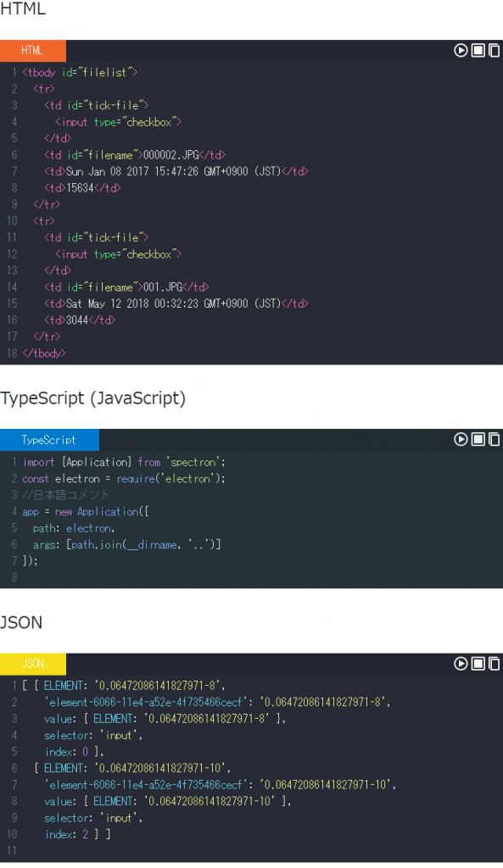This screenshot has height=868, width=503.
Task: Copy the HTML code block with the copy icon
Action: point(495,50)
